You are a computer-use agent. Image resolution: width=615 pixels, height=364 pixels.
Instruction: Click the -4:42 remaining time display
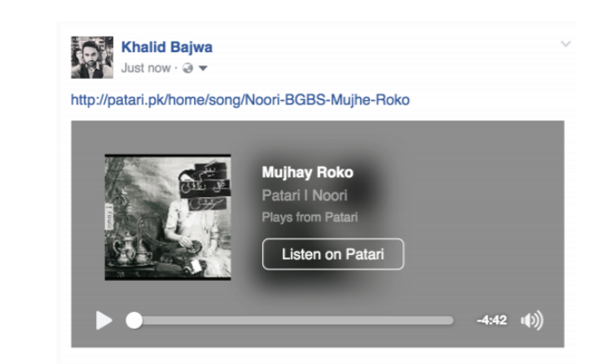(492, 321)
